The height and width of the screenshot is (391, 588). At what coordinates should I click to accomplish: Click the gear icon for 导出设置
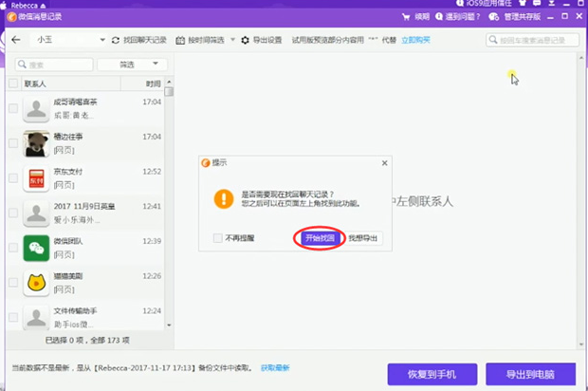(245, 40)
